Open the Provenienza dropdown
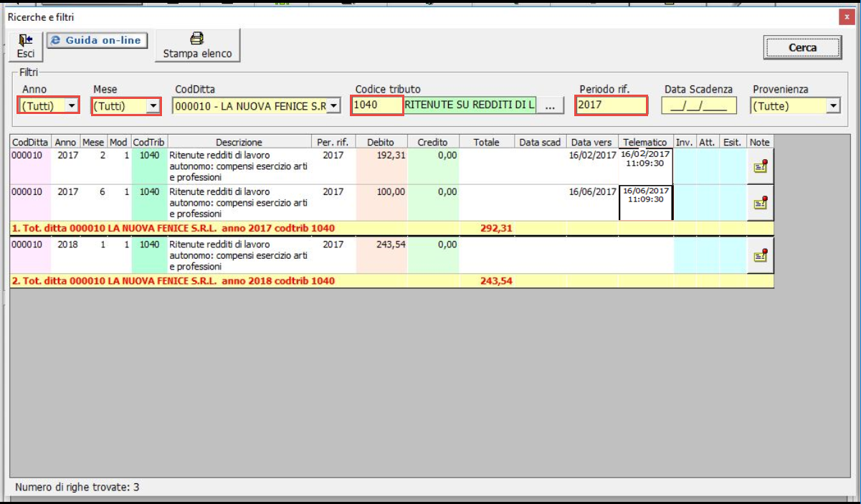861x504 pixels. (x=832, y=106)
